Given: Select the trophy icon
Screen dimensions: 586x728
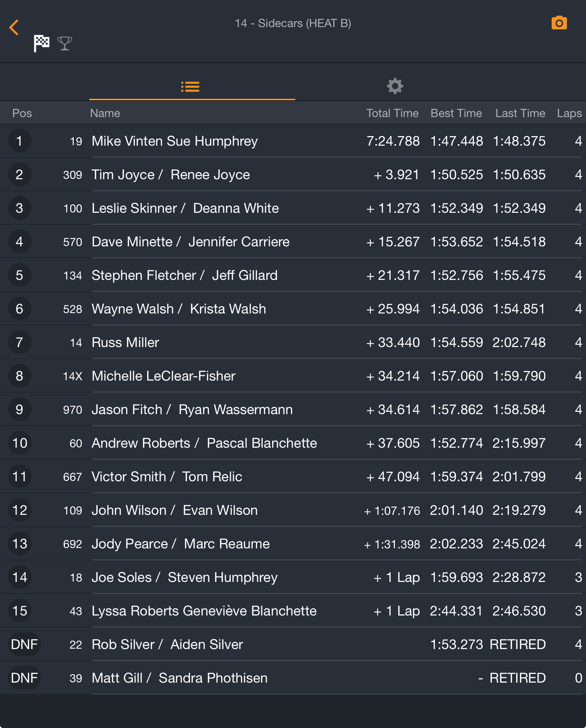Looking at the screenshot, I should (64, 43).
